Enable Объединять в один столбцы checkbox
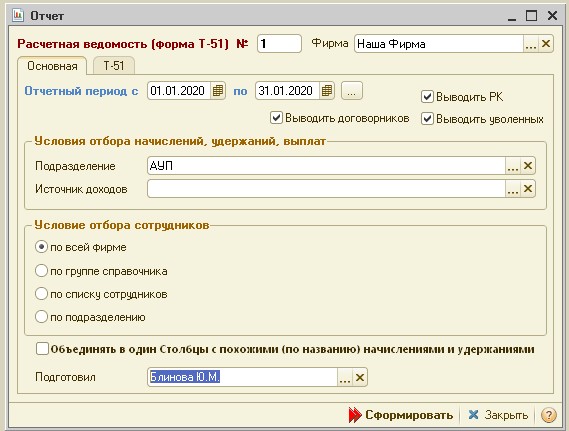 (42, 349)
